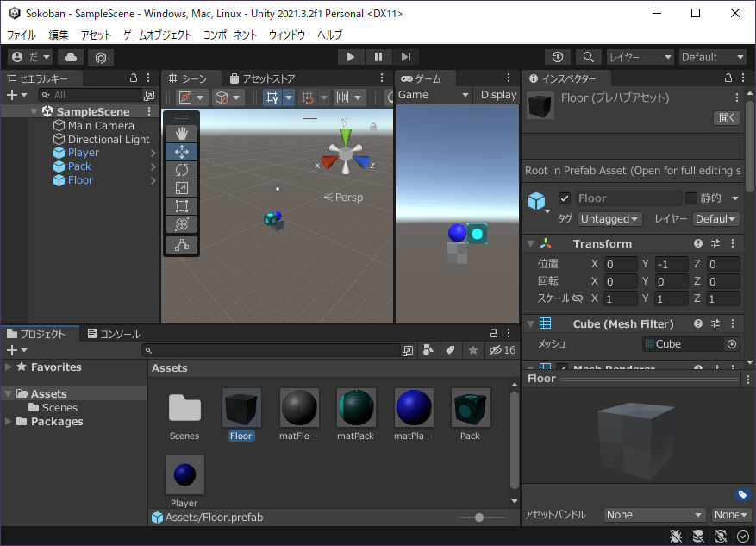Toggle tool handle pivot mode
Viewport: 756px width, 546px height.
point(191,97)
